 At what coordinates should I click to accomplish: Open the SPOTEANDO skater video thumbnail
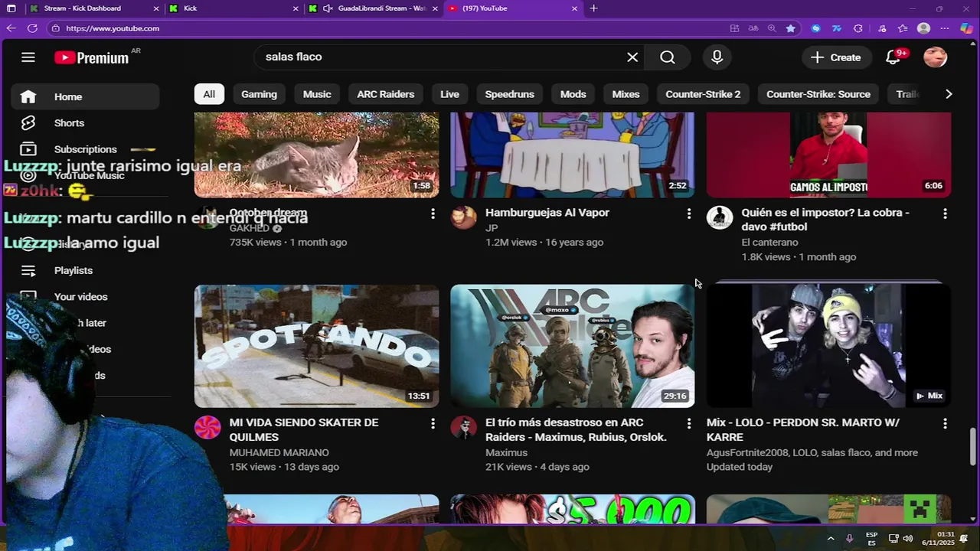pos(316,346)
